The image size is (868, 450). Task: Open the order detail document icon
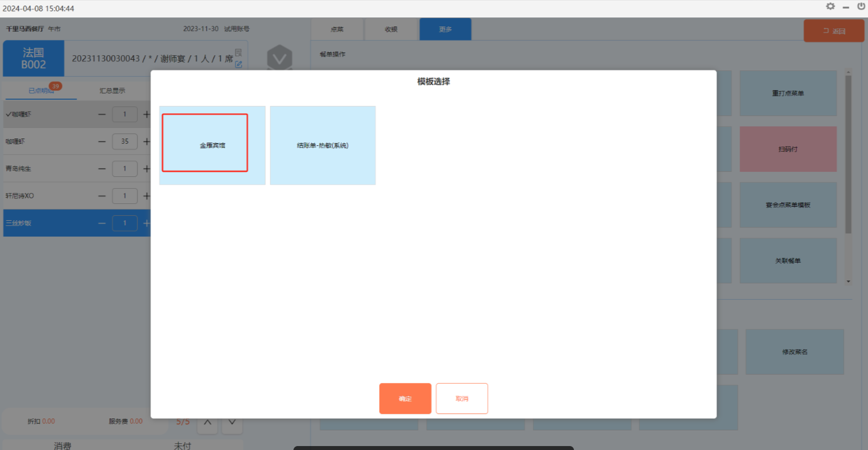coord(238,52)
